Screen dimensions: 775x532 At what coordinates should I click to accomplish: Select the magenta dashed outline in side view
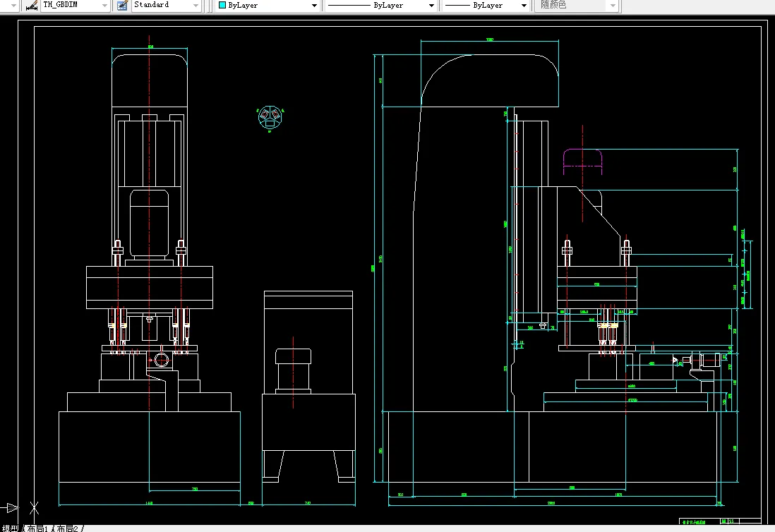click(583, 162)
